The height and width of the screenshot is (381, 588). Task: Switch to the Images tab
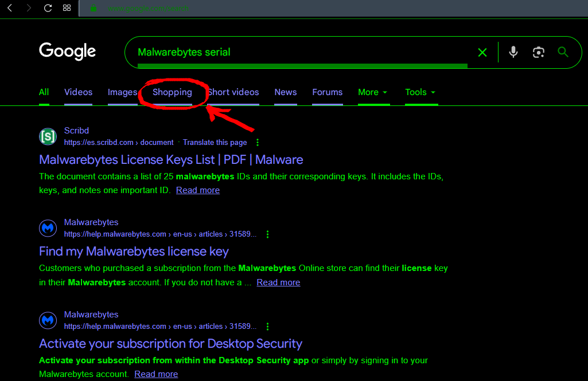point(122,92)
